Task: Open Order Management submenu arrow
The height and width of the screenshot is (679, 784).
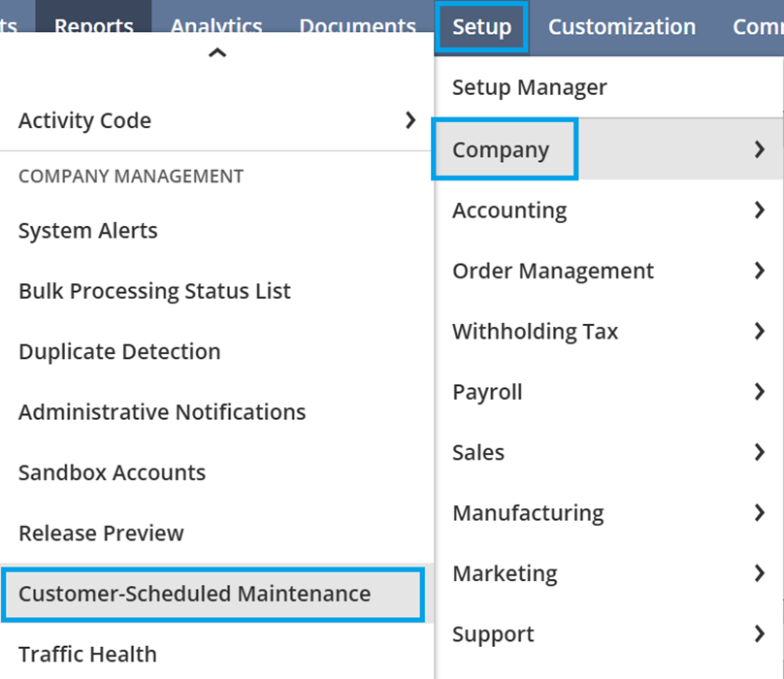Action: [x=760, y=271]
